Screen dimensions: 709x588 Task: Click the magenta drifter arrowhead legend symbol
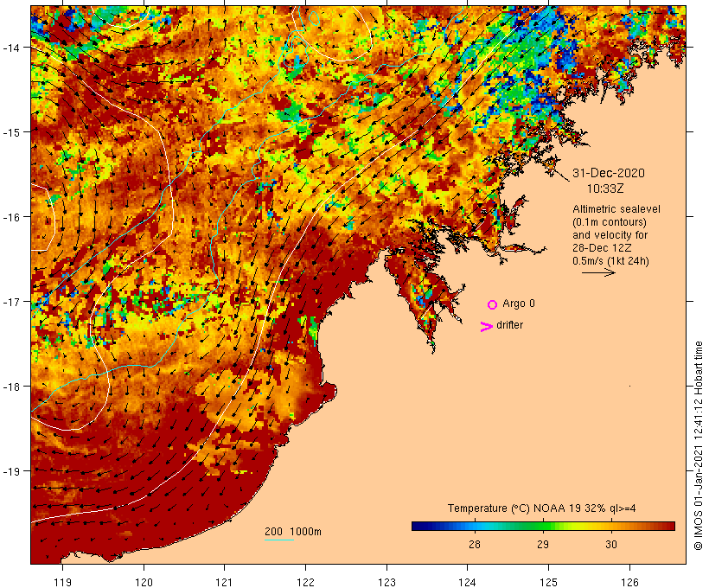486,327
